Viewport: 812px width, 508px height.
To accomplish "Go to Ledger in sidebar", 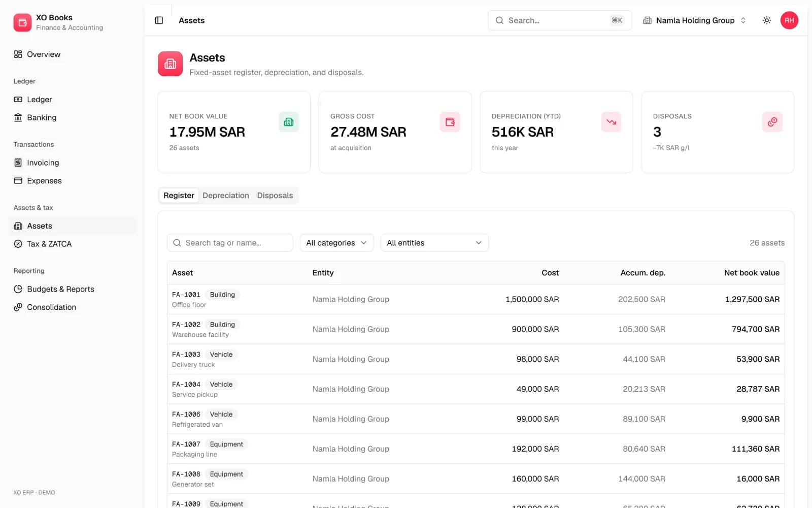I will click(72, 100).
